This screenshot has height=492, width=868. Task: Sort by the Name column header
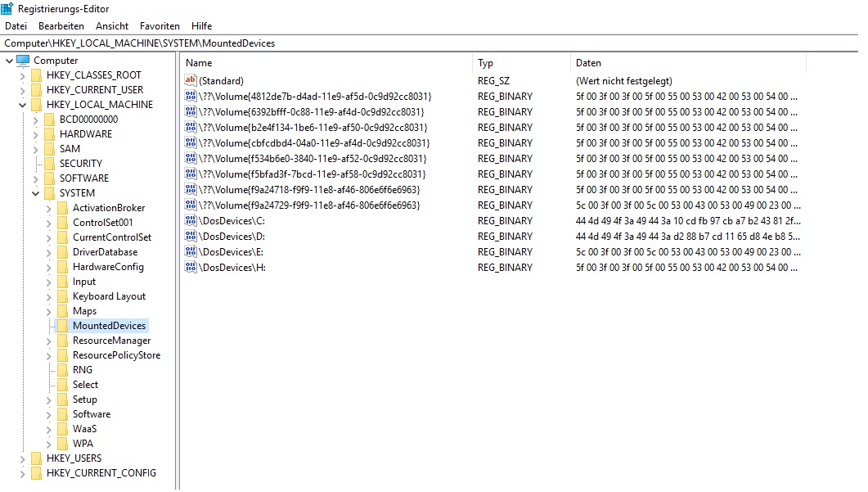pos(326,63)
